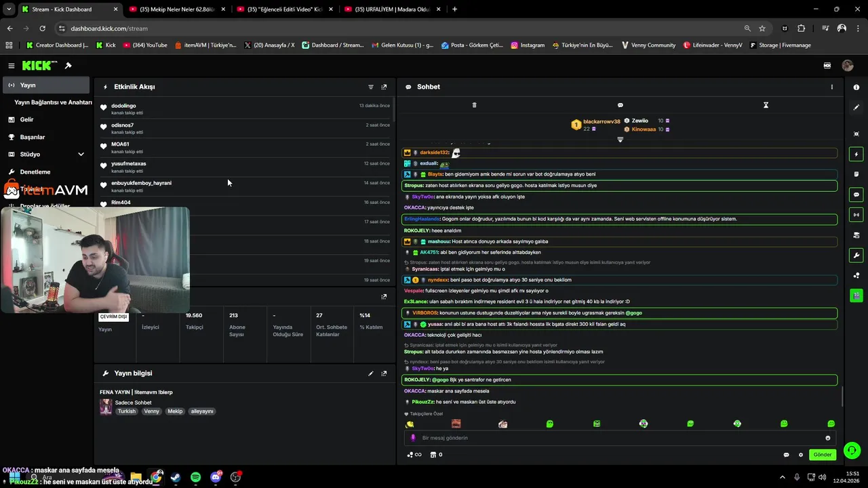Click the speech bubble icon in chat toolbar
Viewport: 868px width, 488px height.
(x=620, y=105)
